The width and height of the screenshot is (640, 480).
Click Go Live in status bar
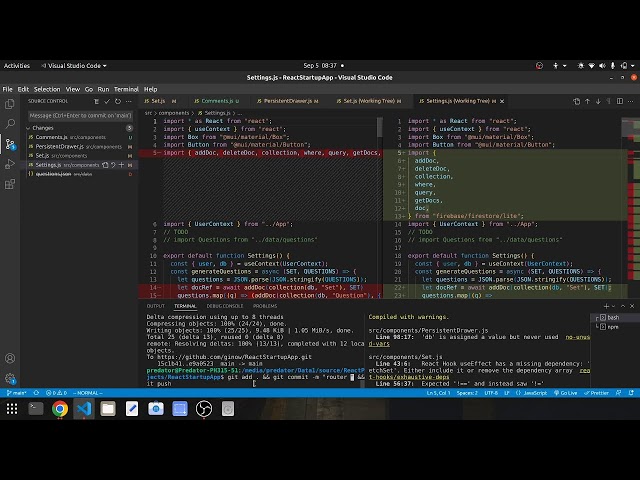coord(565,393)
